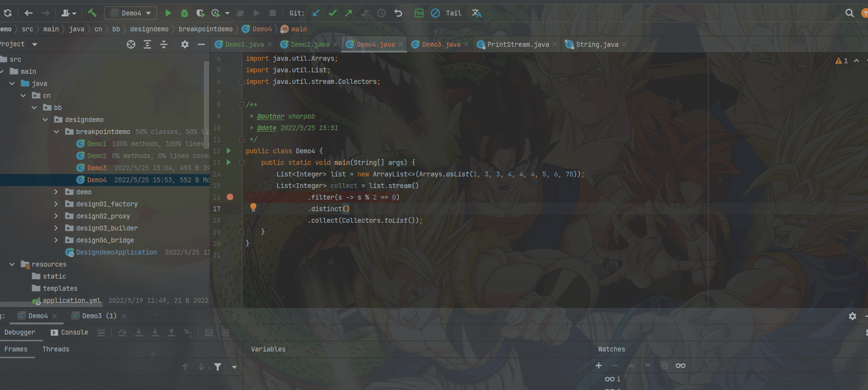Click the green activity monitor icon
This screenshot has width=868, height=390.
point(419,13)
